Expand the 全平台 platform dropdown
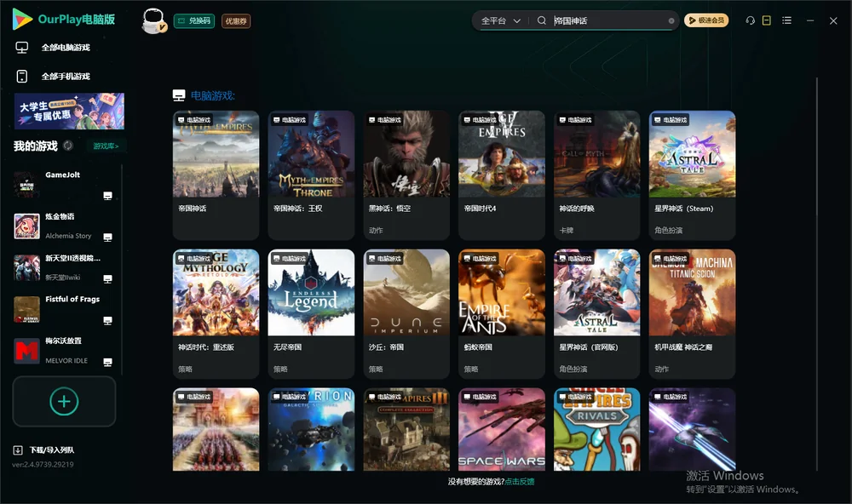852x504 pixels. click(500, 20)
